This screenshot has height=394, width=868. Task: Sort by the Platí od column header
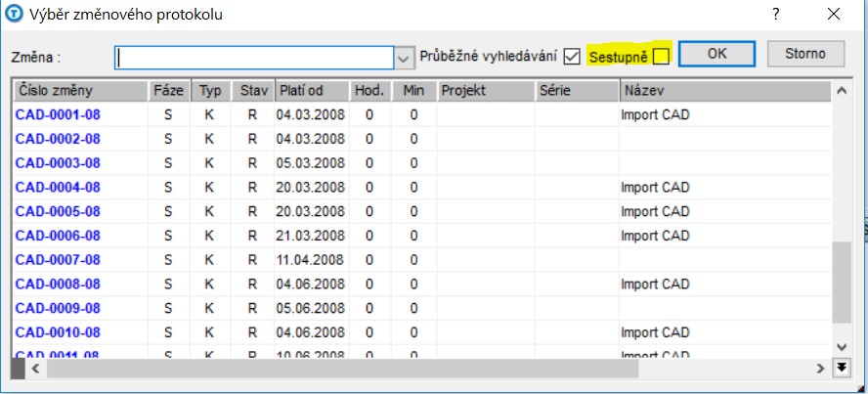311,91
